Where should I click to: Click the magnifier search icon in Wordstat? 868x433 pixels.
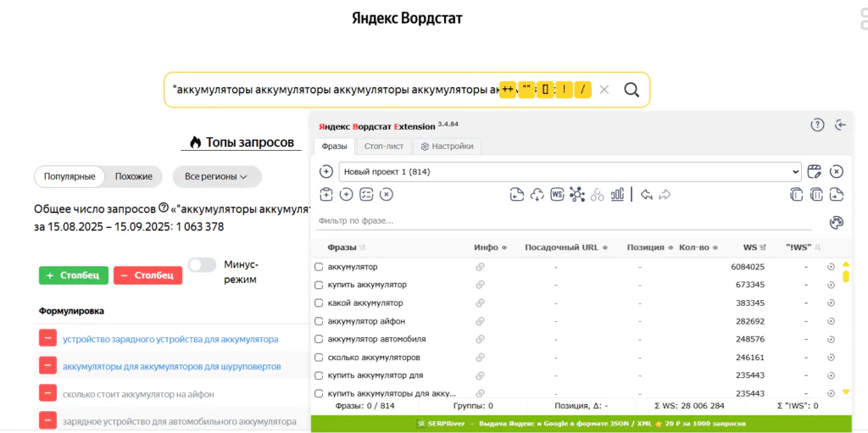tap(632, 90)
